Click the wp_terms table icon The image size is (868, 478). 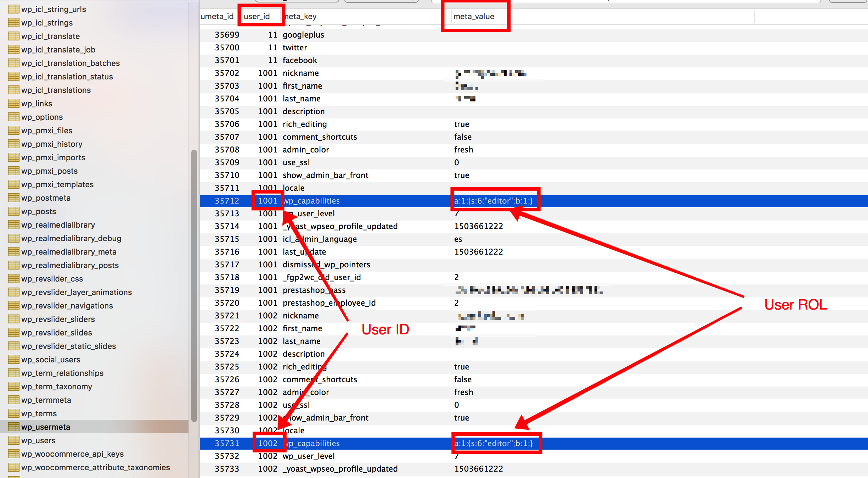pos(13,413)
